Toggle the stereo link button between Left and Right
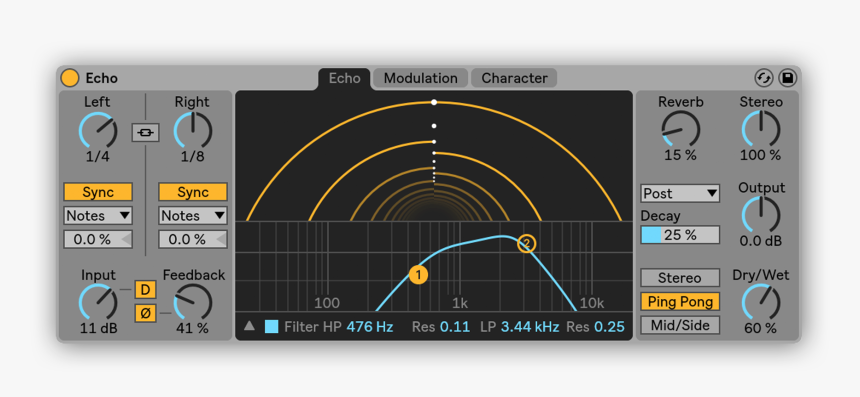The width and height of the screenshot is (860, 397). point(145,133)
